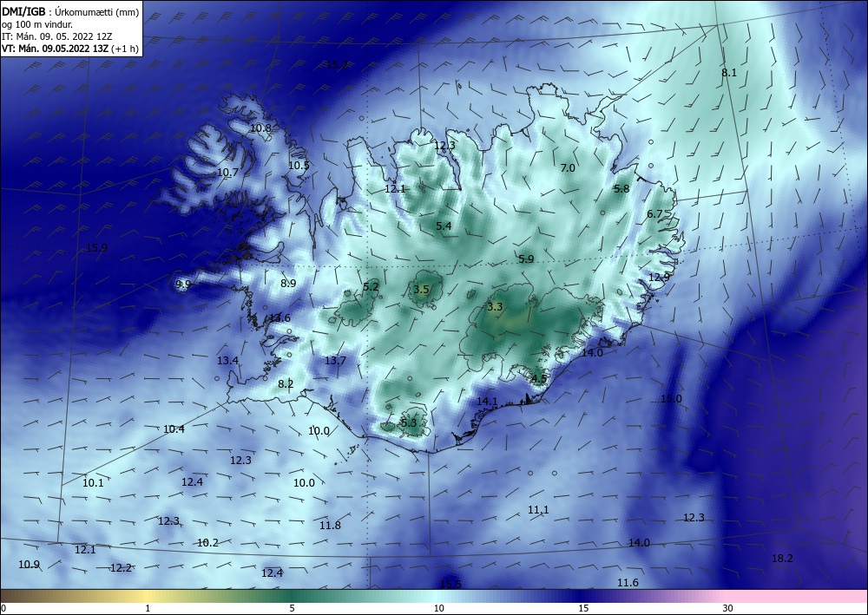The width and height of the screenshot is (868, 615).
Task: Click the 1 tick on the color scale
Action: coord(148,608)
